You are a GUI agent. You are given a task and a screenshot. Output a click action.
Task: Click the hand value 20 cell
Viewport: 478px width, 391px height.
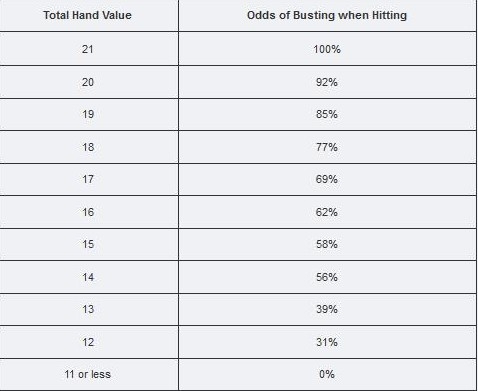88,82
